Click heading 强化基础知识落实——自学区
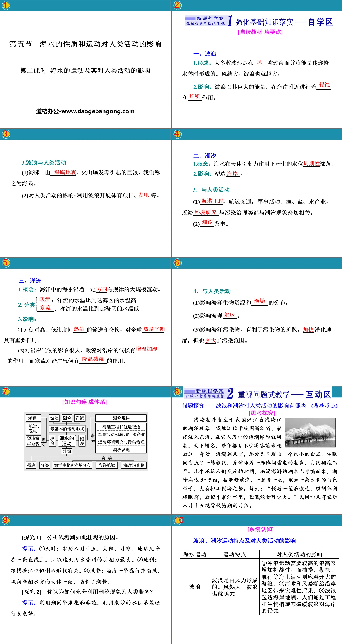The width and height of the screenshot is (342, 644). 284,22
